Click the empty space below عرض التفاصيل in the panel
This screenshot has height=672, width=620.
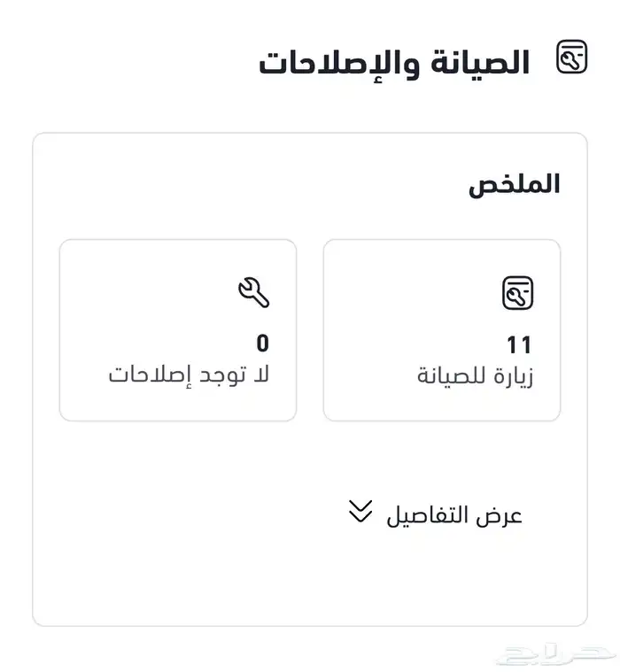pyautogui.click(x=310, y=575)
